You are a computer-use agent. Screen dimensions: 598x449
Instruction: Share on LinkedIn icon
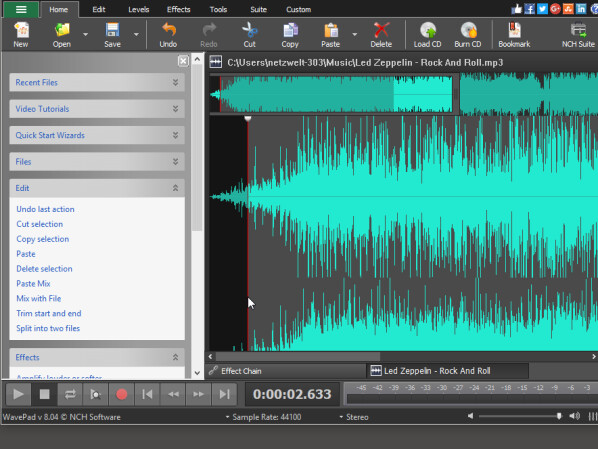coord(581,9)
